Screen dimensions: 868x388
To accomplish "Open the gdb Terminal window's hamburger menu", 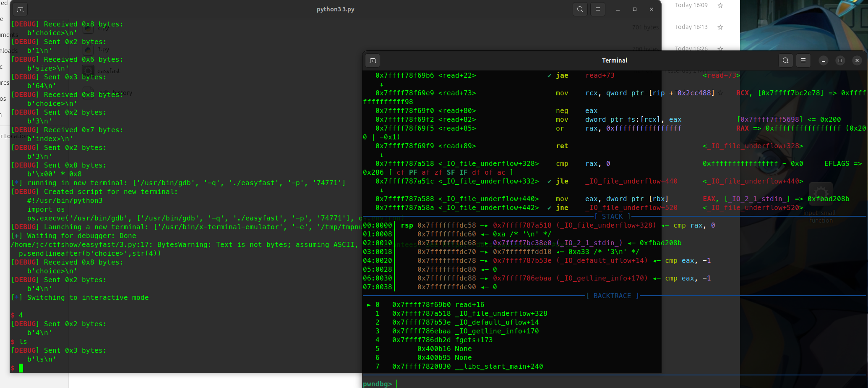I will pyautogui.click(x=803, y=60).
